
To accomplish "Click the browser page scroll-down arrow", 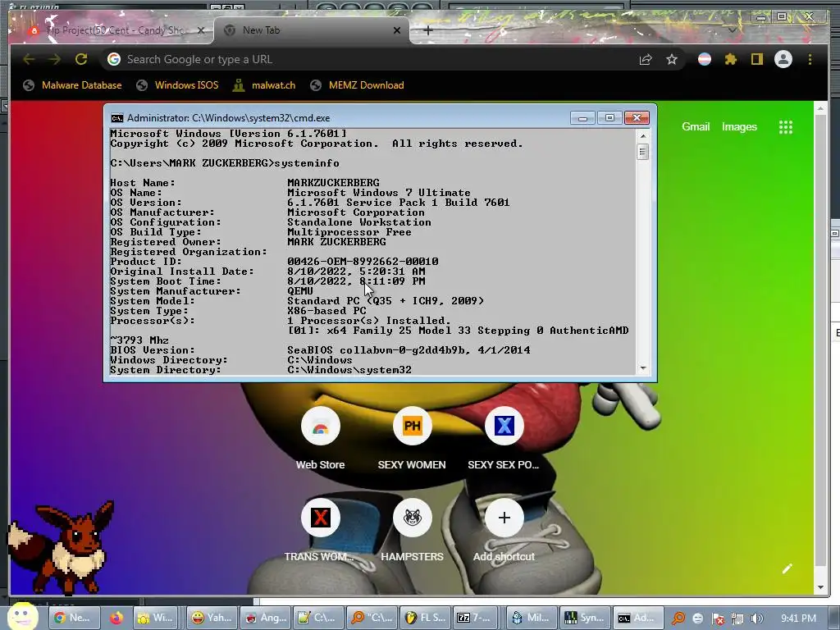I will (820, 587).
